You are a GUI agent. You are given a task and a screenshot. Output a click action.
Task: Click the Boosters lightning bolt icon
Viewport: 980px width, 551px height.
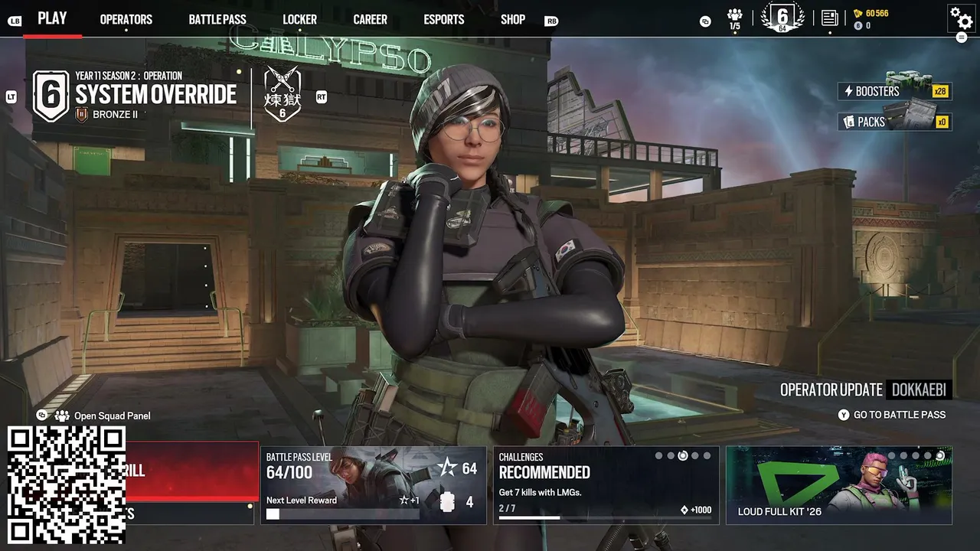(848, 91)
